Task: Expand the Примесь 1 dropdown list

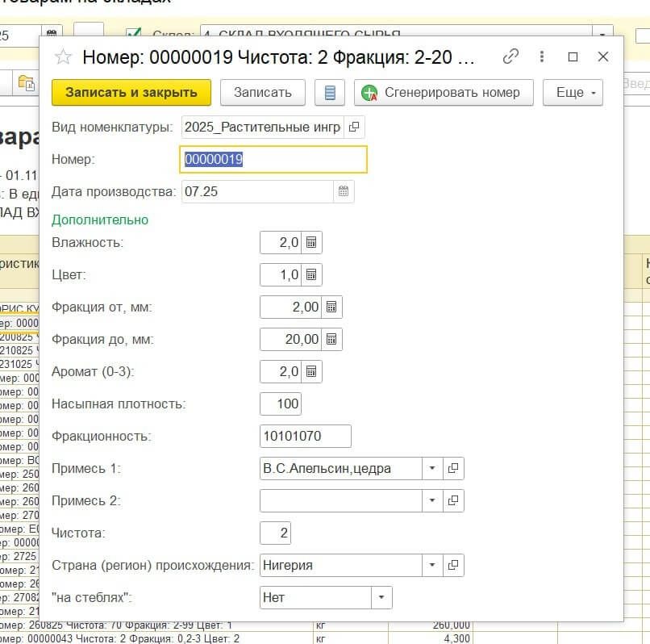Action: tap(432, 468)
